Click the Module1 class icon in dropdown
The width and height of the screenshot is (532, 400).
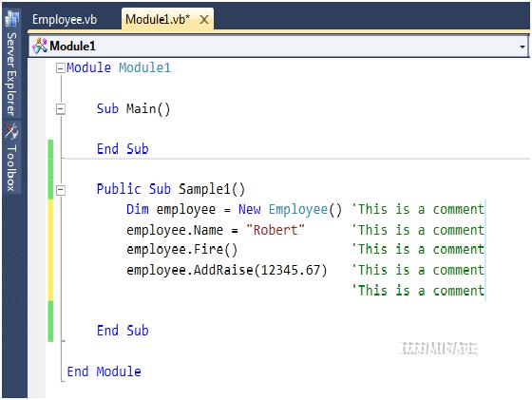coord(40,46)
